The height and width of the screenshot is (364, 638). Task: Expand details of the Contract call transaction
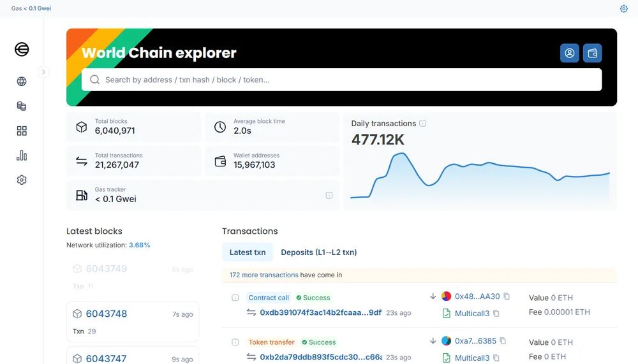(x=235, y=298)
